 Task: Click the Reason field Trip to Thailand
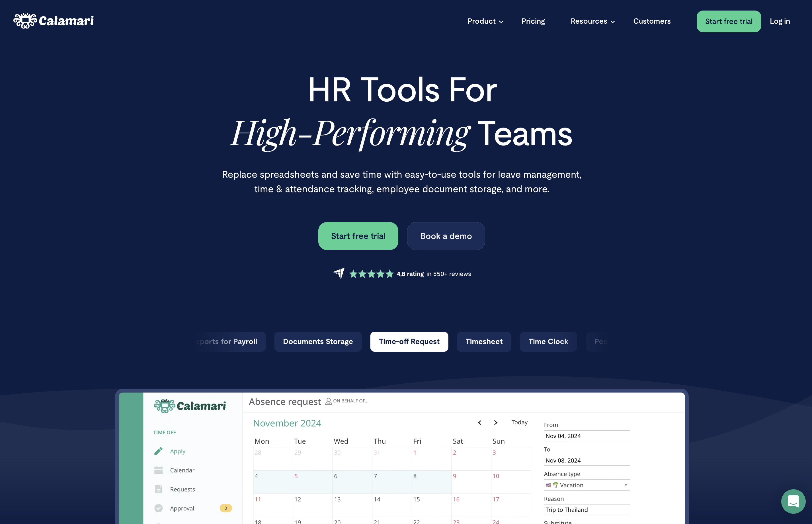pyautogui.click(x=587, y=509)
